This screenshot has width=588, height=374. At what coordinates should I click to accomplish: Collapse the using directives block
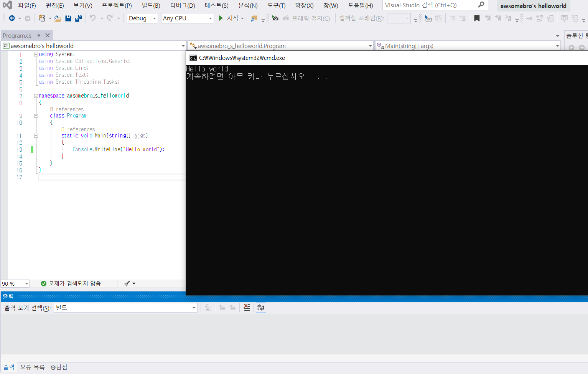(x=36, y=55)
